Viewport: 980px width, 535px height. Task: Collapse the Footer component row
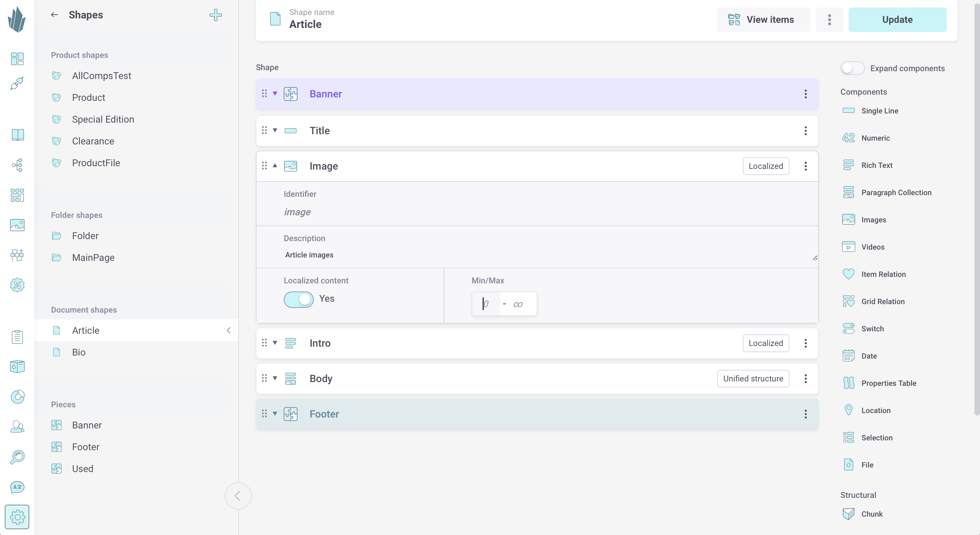[275, 414]
